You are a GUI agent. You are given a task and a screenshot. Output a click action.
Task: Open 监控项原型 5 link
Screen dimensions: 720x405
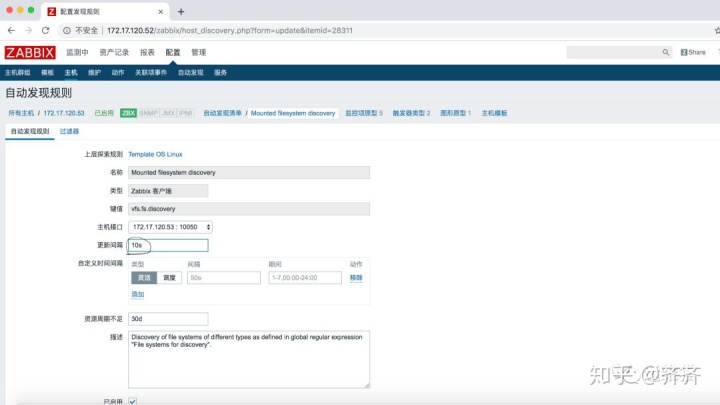[364, 113]
